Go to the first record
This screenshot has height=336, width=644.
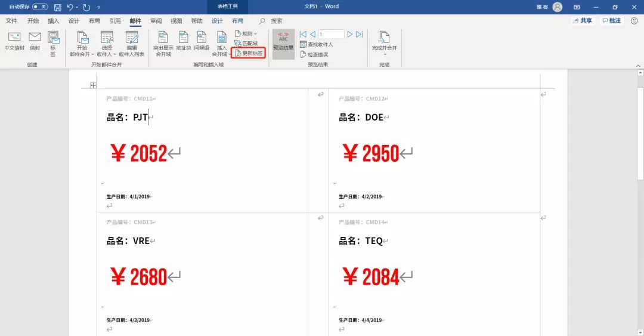[x=303, y=34]
